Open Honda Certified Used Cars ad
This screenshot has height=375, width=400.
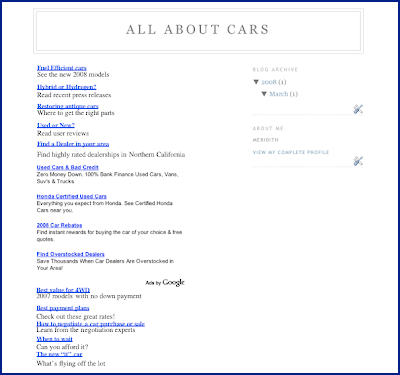[x=72, y=196]
